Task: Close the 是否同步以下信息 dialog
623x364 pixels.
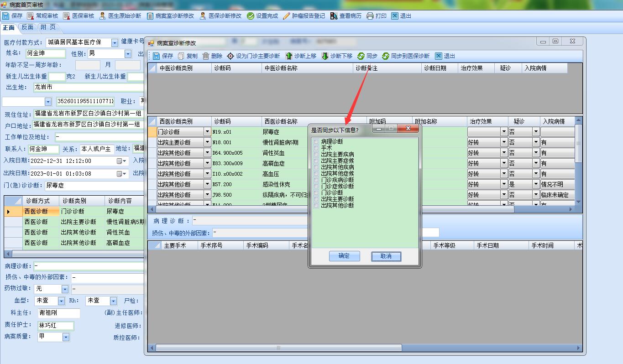Action: 408,129
